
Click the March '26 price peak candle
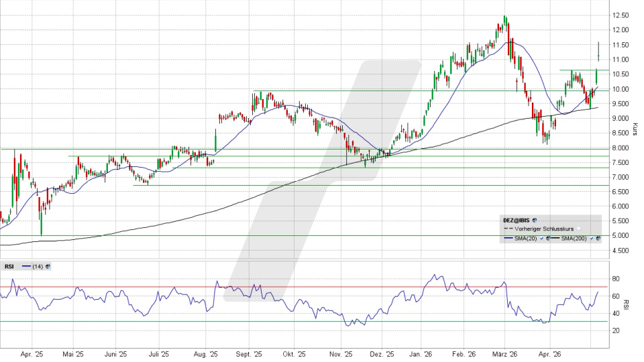pos(506,21)
